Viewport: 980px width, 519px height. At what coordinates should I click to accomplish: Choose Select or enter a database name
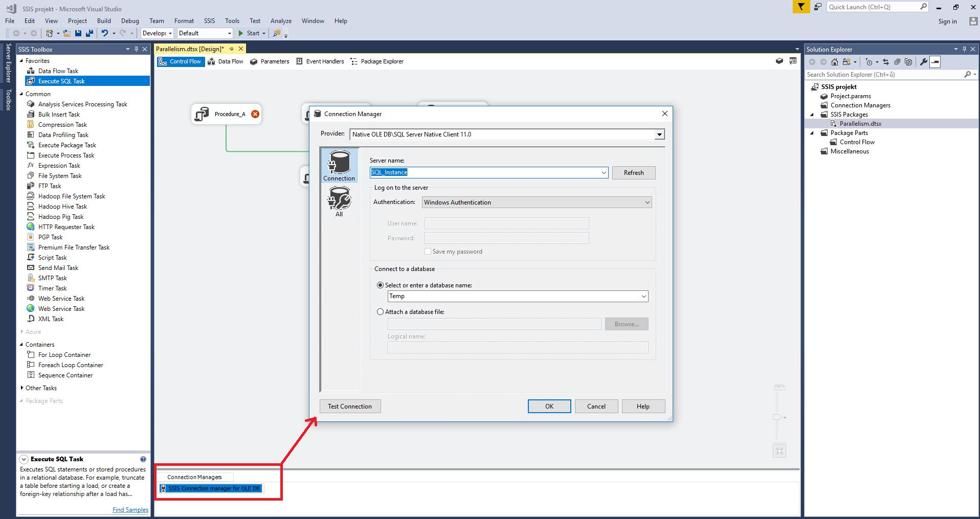pyautogui.click(x=380, y=285)
